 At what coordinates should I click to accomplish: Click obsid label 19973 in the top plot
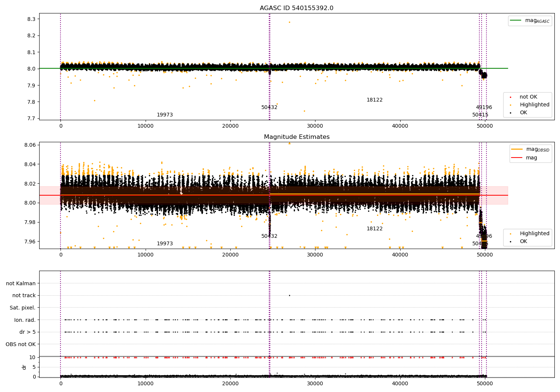point(165,115)
